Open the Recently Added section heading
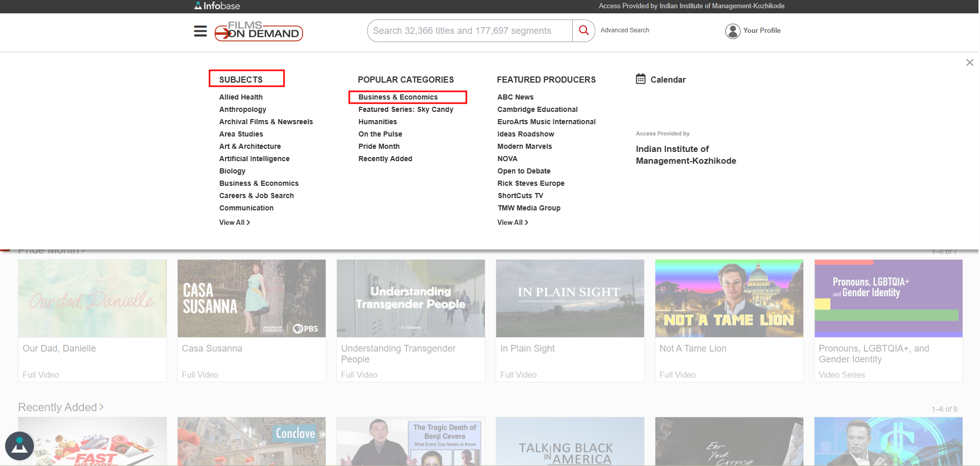The height and width of the screenshot is (466, 980). [x=61, y=407]
